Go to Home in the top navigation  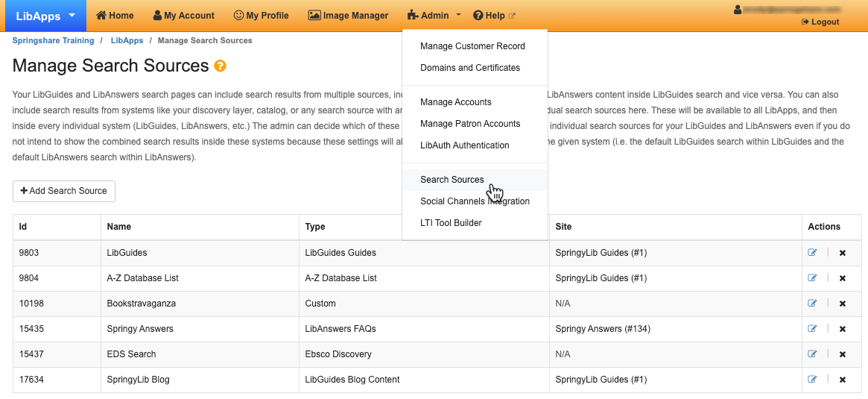(x=115, y=16)
